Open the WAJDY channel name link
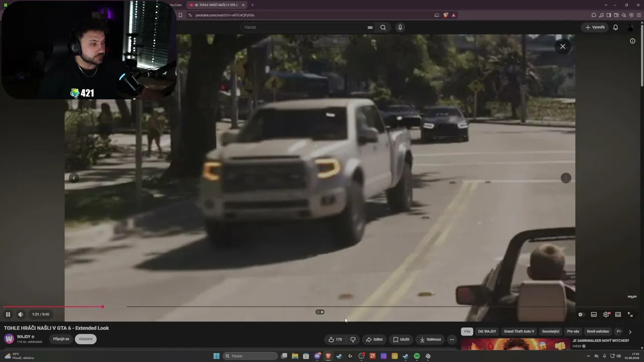 [x=24, y=336]
